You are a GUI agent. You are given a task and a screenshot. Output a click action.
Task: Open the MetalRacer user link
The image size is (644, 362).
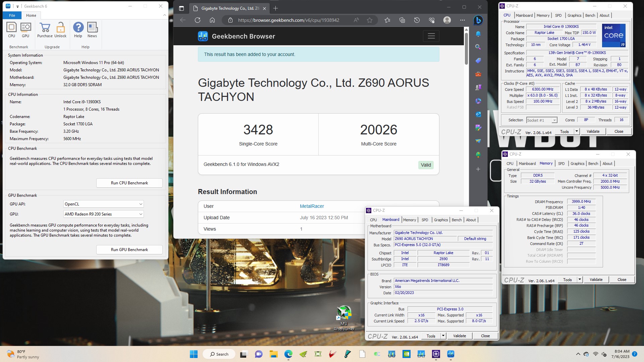(x=312, y=206)
